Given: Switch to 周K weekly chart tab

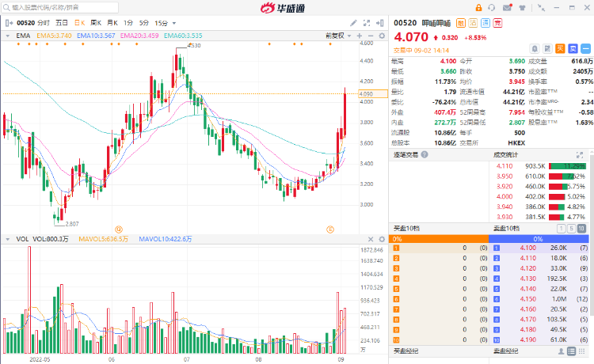Looking at the screenshot, I should [97, 23].
